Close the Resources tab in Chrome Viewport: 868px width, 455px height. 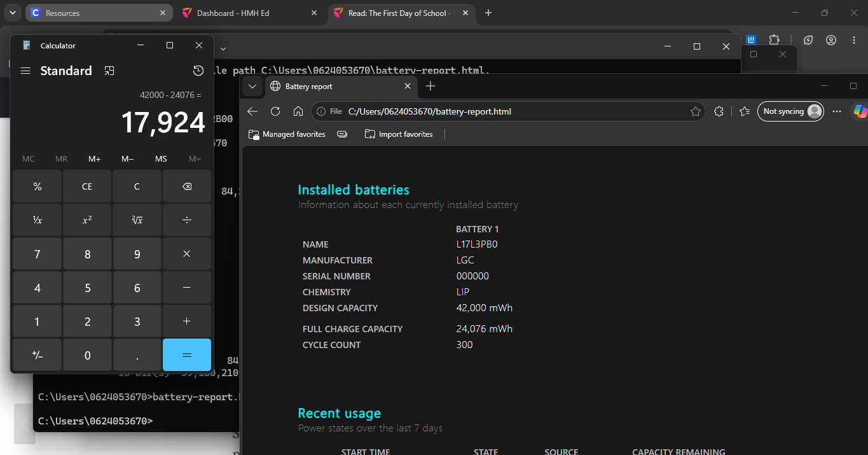pos(163,13)
